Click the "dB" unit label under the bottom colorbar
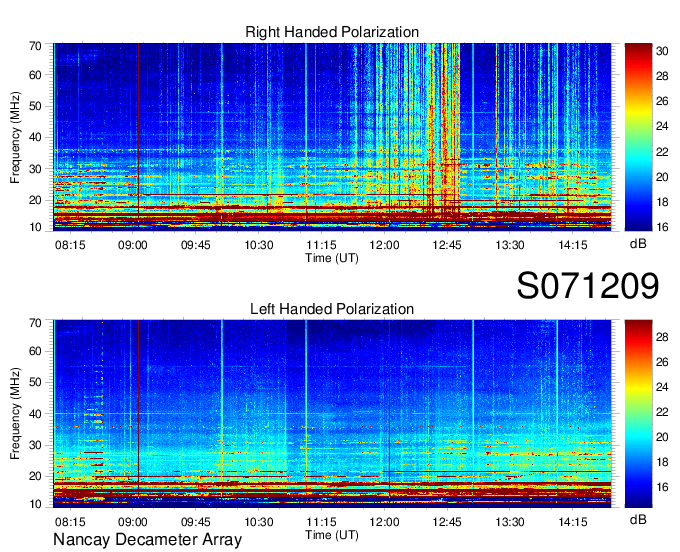The image size is (680, 552). pyautogui.click(x=638, y=519)
